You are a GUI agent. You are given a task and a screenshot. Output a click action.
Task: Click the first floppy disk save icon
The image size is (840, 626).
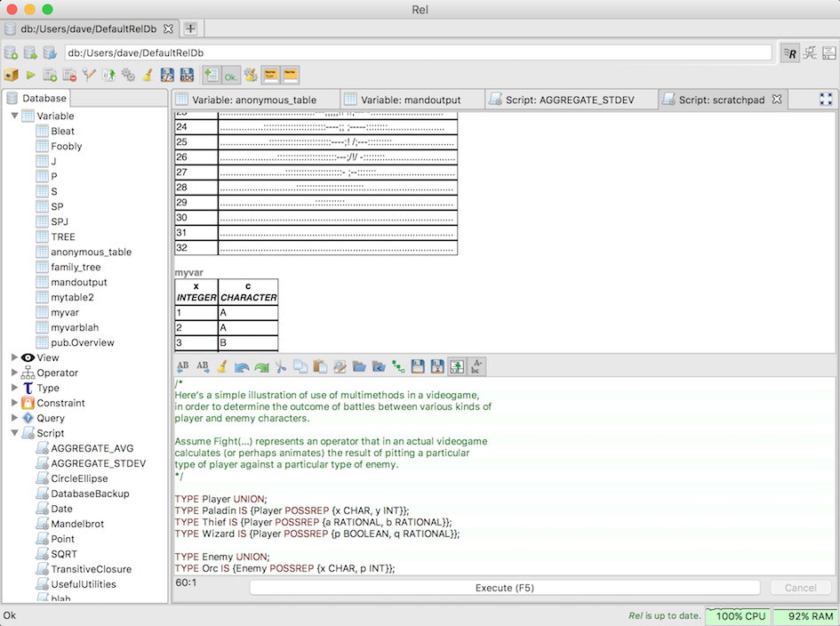[418, 365]
